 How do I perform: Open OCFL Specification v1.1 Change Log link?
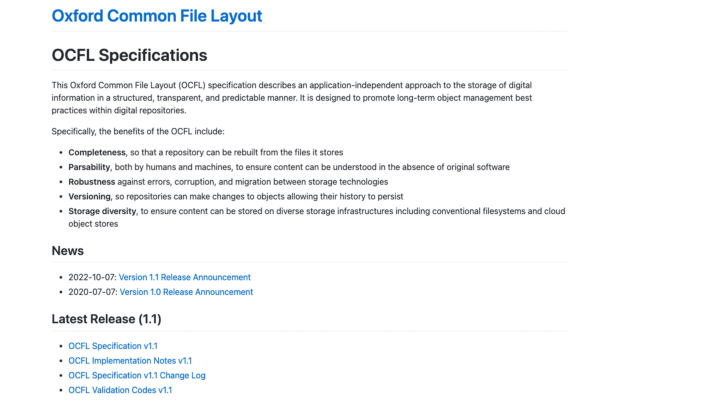coord(137,376)
